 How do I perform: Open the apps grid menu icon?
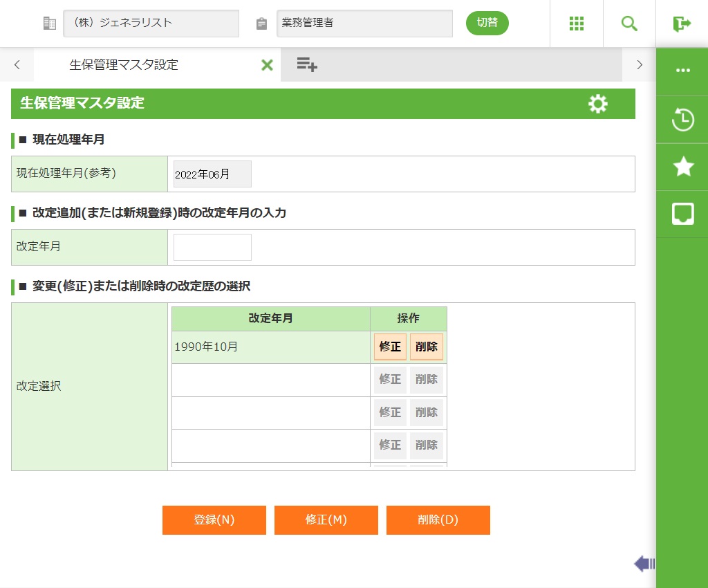tap(577, 24)
